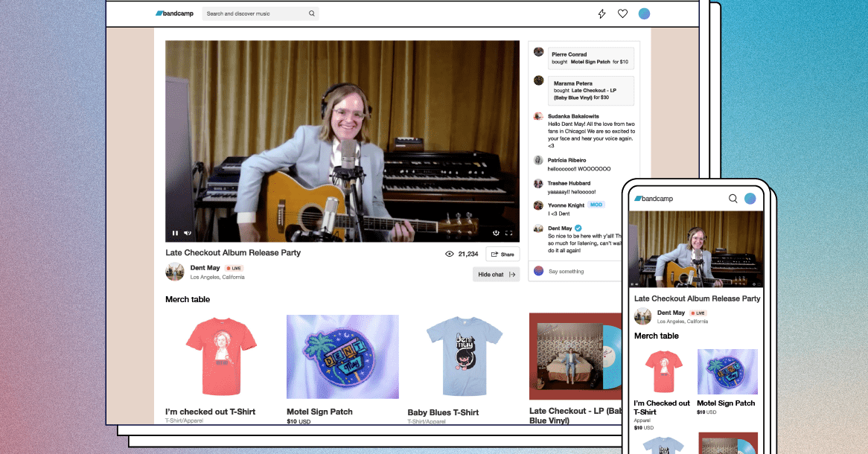Click the Patrícia Ribeiro chat username
The width and height of the screenshot is (868, 454).
pyautogui.click(x=567, y=160)
